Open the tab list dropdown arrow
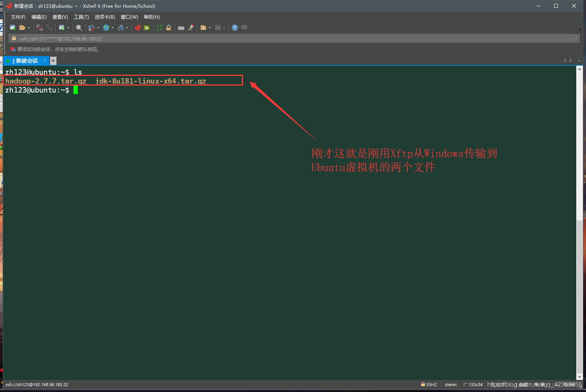This screenshot has height=392, width=586. [x=579, y=61]
